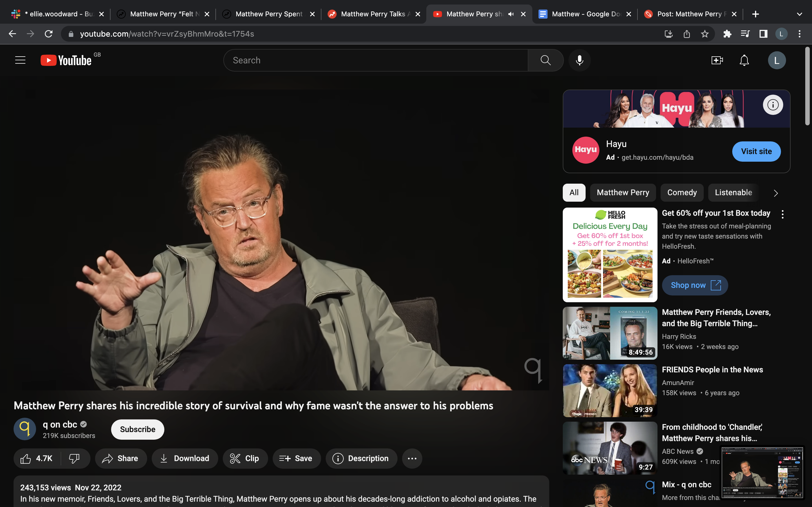This screenshot has height=507, width=812.
Task: Open more actions ellipsis under video
Action: coord(412,458)
